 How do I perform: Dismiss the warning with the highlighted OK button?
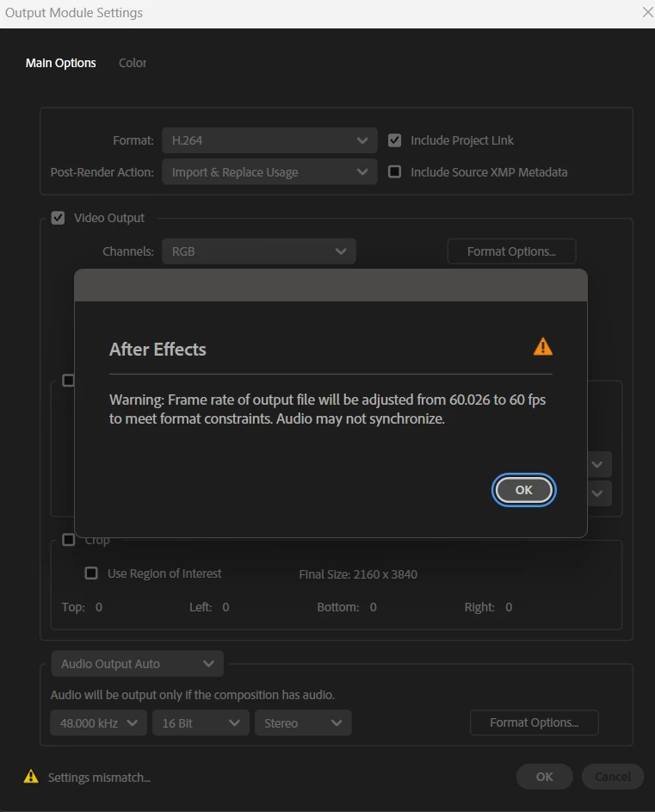523,490
